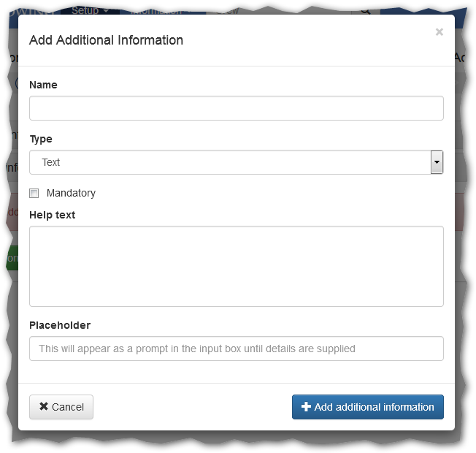476x453 pixels.
Task: Click the plus icon on the add button
Action: tap(306, 407)
